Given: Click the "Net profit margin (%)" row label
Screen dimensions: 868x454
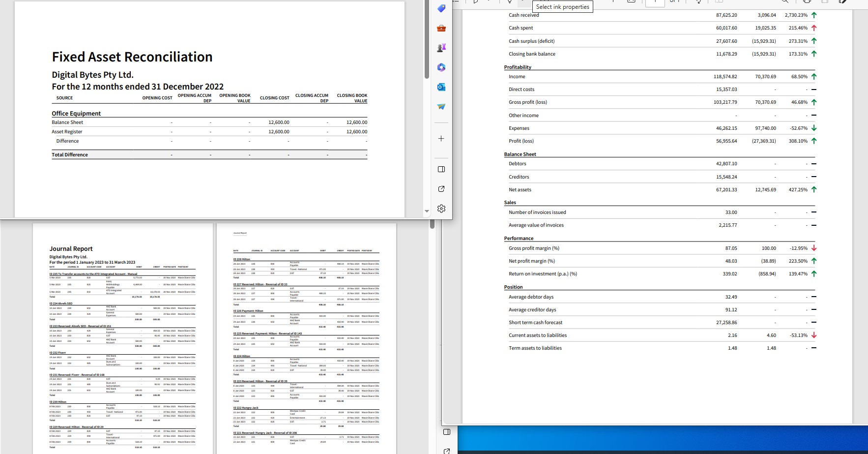Looking at the screenshot, I should [532, 261].
